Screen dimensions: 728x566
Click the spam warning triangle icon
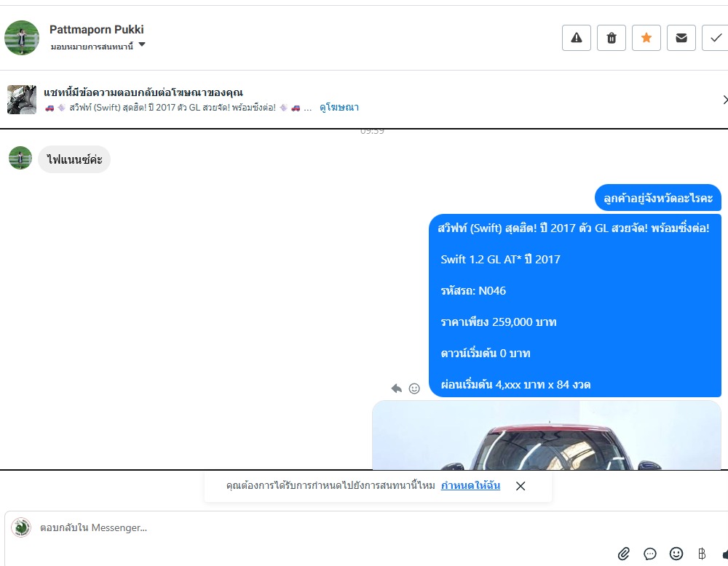pyautogui.click(x=576, y=38)
